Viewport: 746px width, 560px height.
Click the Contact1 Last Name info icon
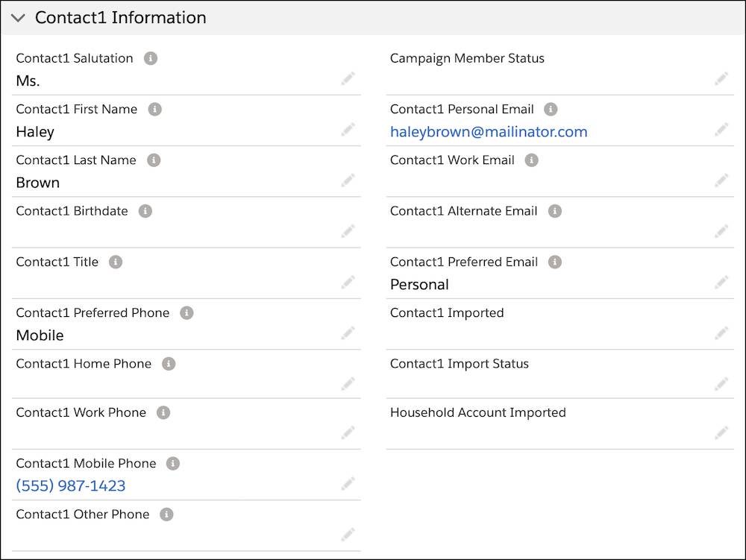[154, 160]
